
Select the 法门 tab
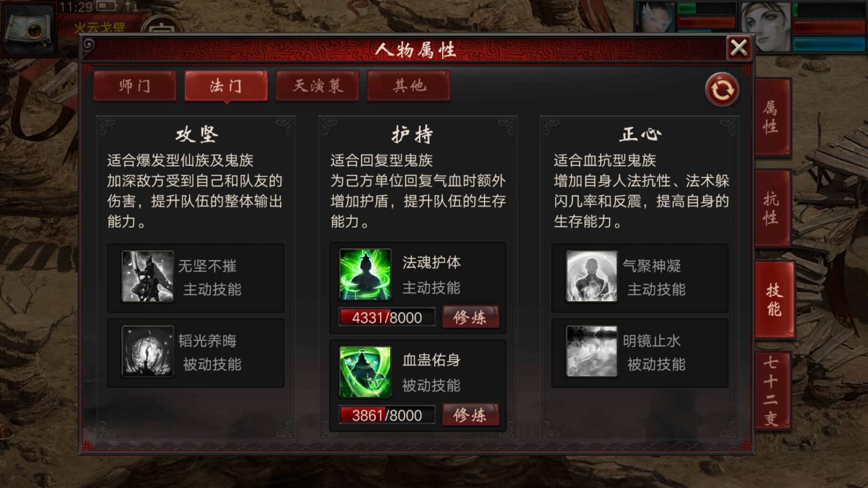[226, 86]
